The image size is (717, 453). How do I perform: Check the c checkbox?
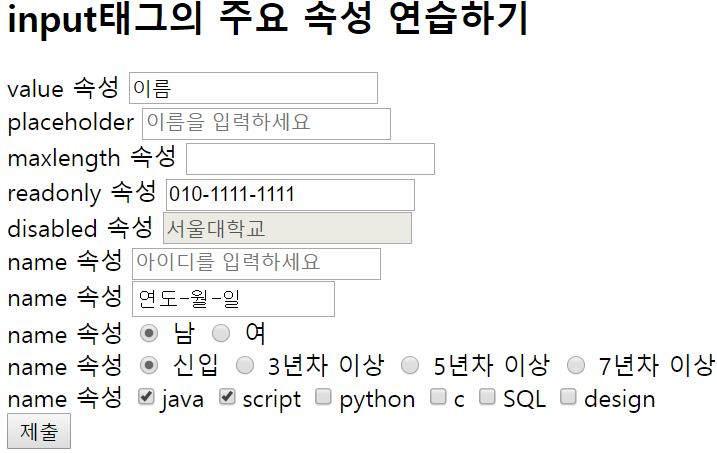pyautogui.click(x=438, y=397)
